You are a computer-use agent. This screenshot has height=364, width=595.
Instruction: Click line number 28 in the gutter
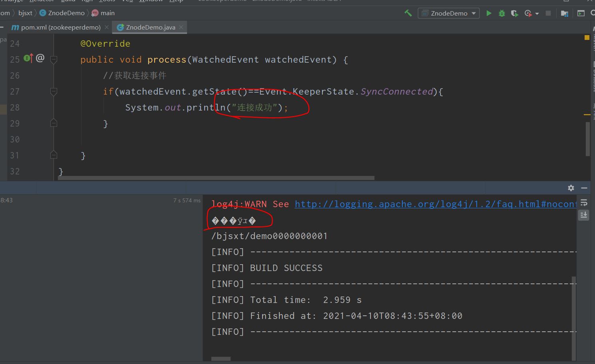(x=15, y=107)
